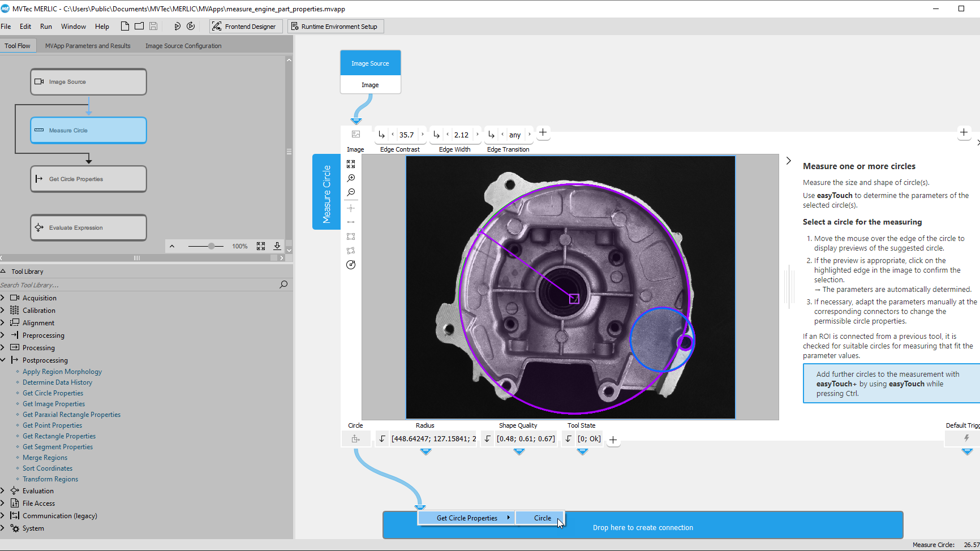Create a new MVApp file
This screenshot has height=551, width=980.
(124, 26)
